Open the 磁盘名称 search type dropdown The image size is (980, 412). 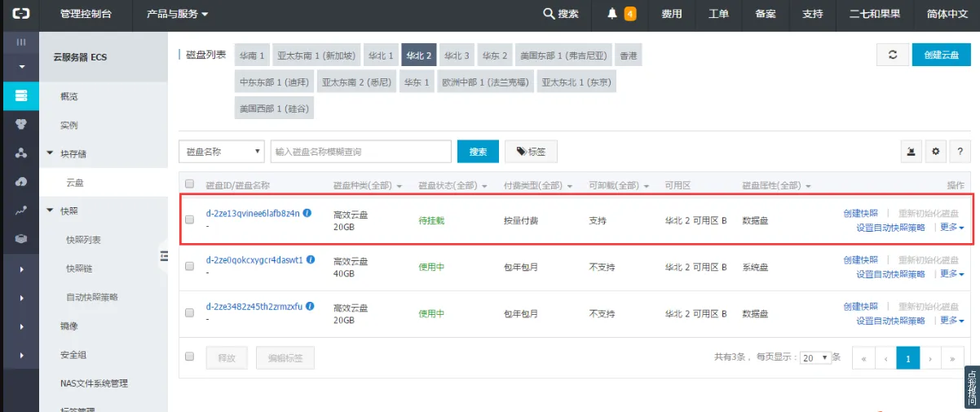point(222,152)
